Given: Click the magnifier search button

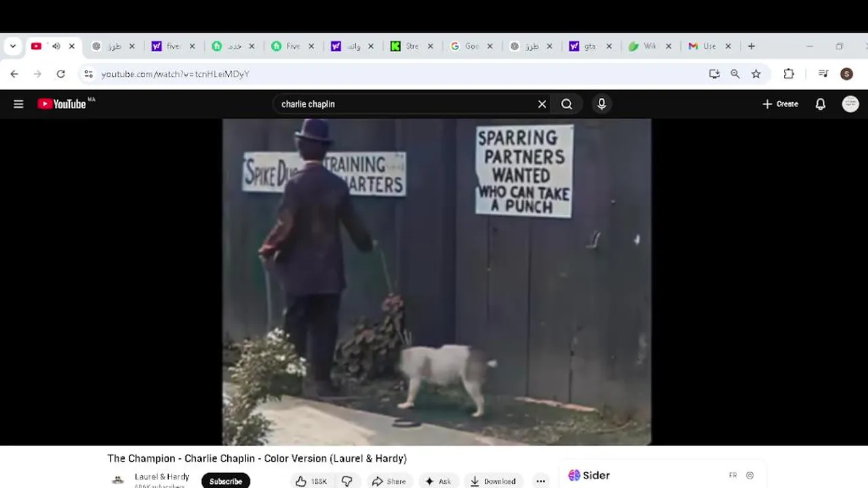Looking at the screenshot, I should point(567,104).
